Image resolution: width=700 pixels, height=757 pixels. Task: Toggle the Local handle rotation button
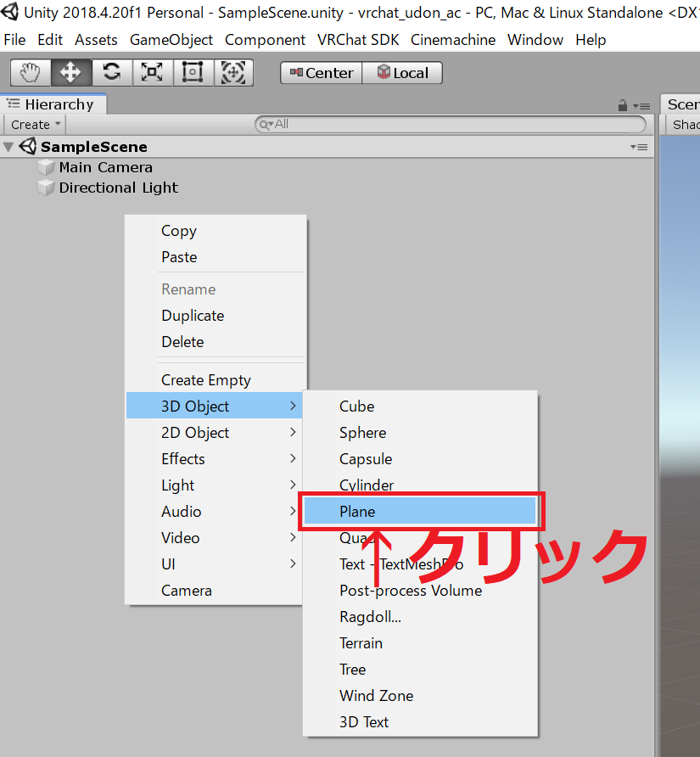click(402, 73)
